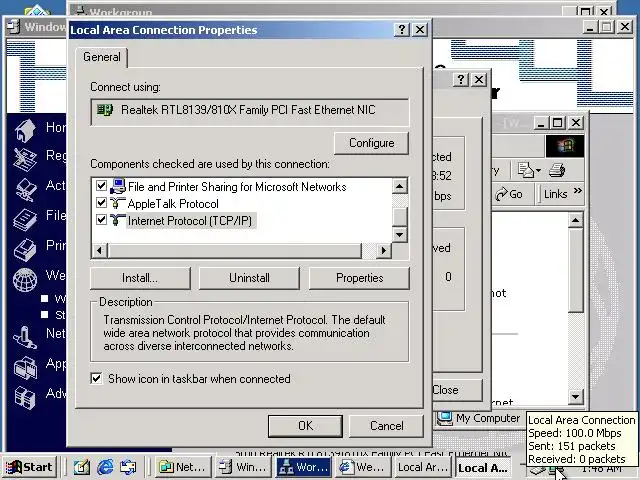Click the Print icon in the browser toolbar
The width and height of the screenshot is (640, 480).
[557, 170]
